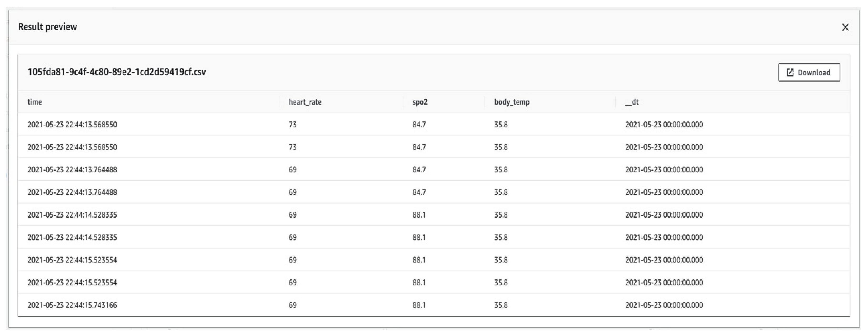Click the external-link icon inside Download
868x335 pixels.
[790, 72]
